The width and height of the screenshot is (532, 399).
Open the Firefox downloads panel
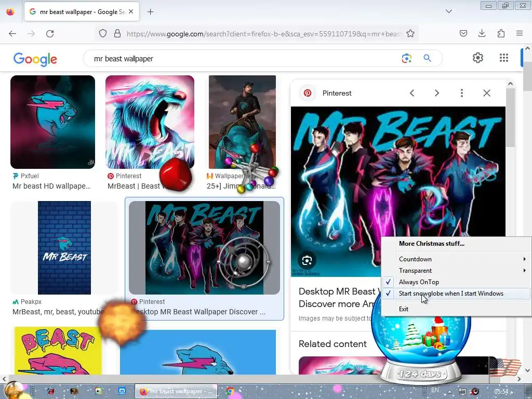click(482, 33)
